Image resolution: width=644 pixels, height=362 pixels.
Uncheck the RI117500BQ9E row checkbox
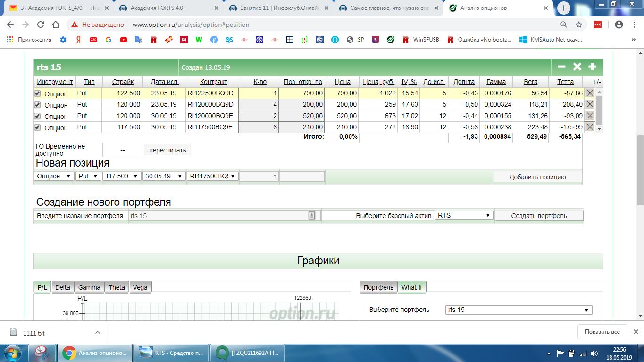[x=38, y=127]
